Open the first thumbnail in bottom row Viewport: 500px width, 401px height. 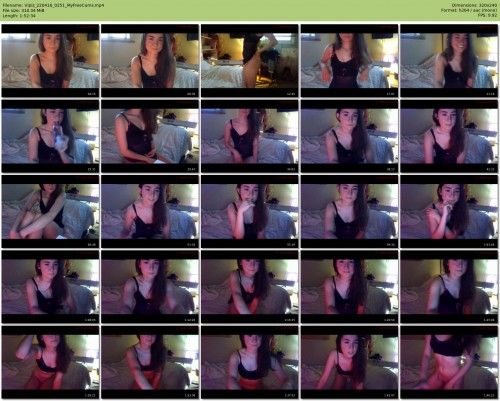(50, 362)
